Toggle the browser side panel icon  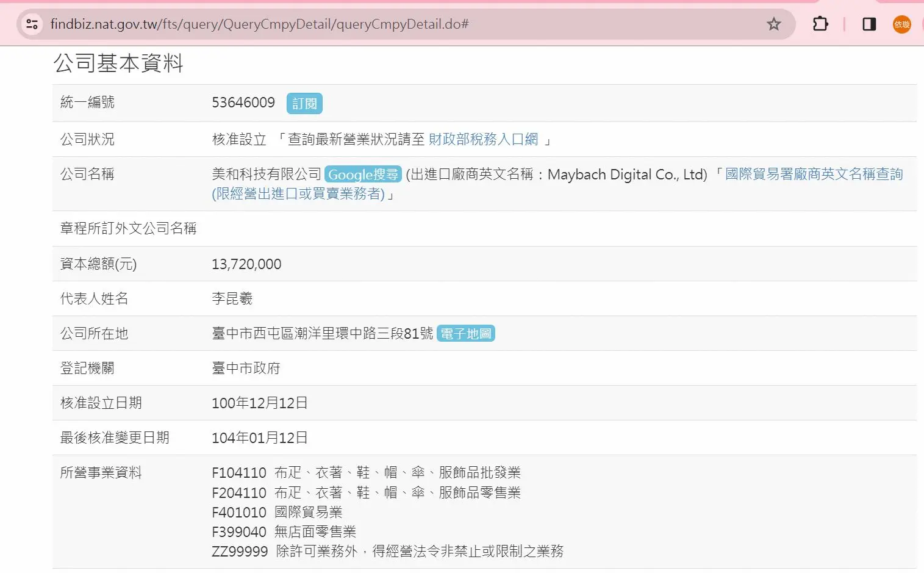pos(869,24)
